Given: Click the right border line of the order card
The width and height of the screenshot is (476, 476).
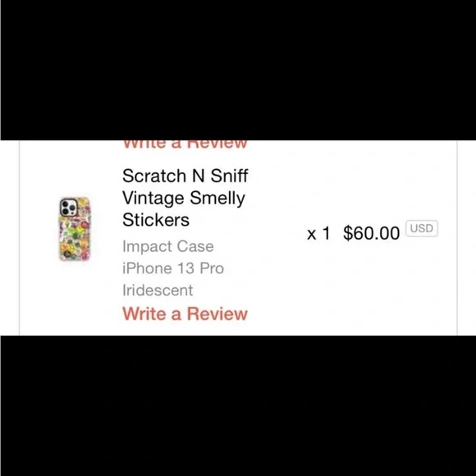Looking at the screenshot, I should click(457, 238).
